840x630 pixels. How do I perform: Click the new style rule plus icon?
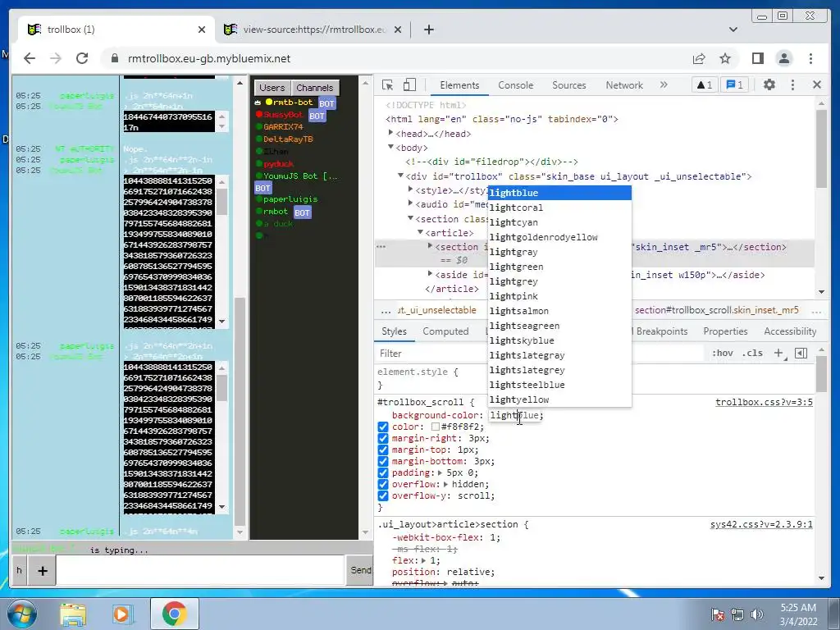(x=779, y=353)
